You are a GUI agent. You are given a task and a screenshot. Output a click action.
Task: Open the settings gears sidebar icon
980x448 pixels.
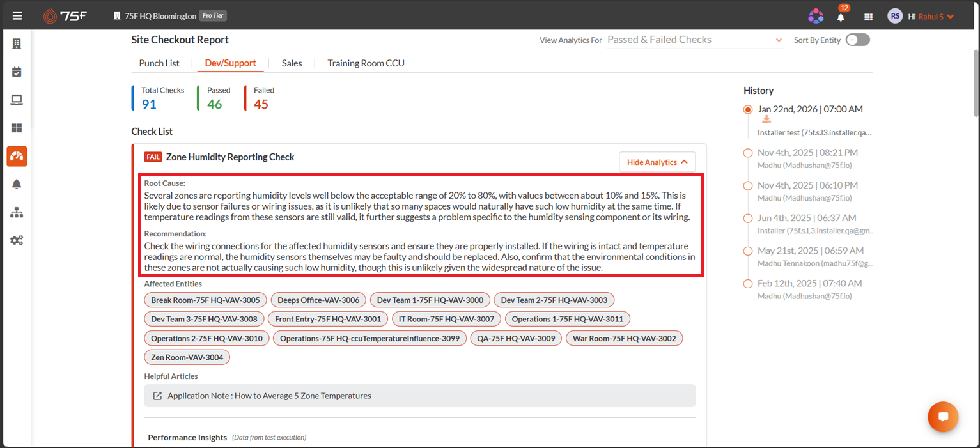pyautogui.click(x=17, y=240)
